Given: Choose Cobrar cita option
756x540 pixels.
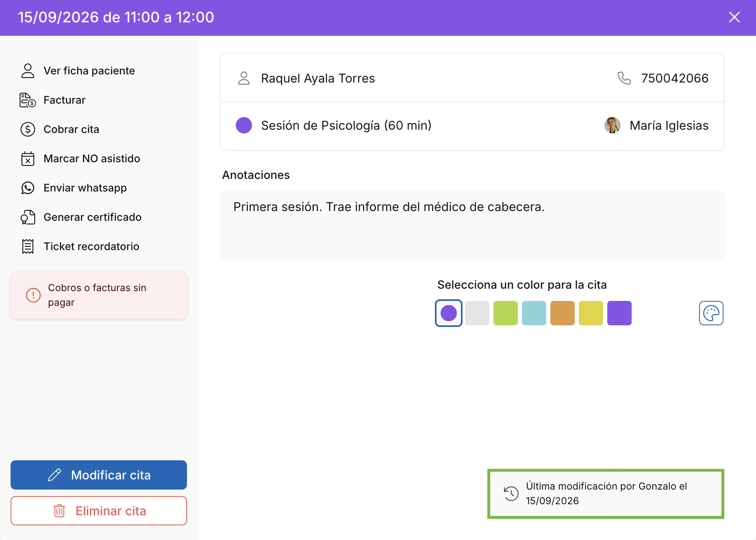Looking at the screenshot, I should click(60, 129).
